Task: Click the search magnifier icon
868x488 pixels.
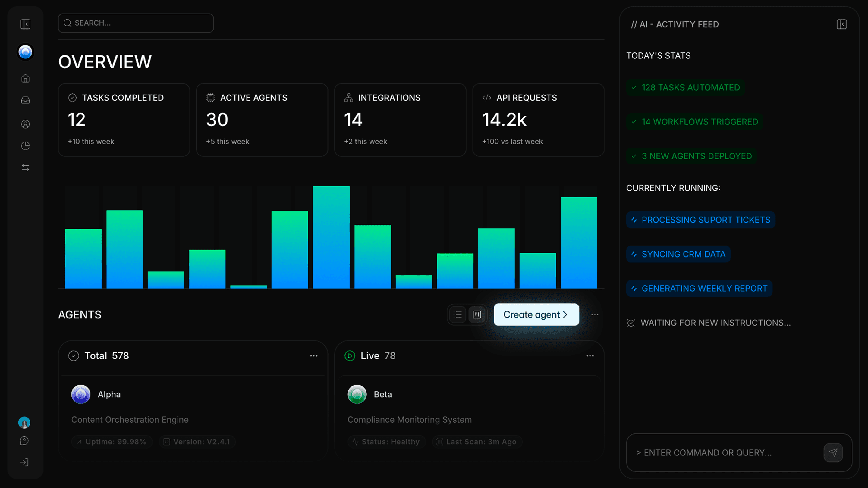Action: coord(68,23)
